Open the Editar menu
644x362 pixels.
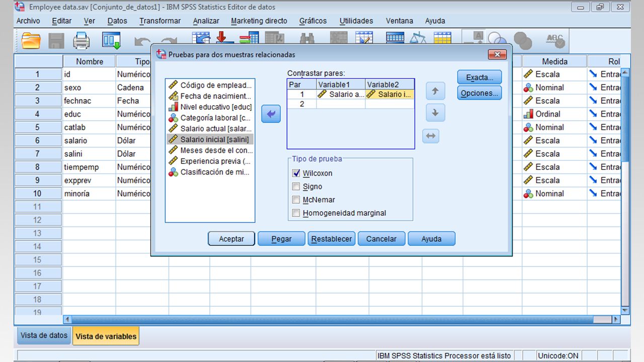click(62, 21)
